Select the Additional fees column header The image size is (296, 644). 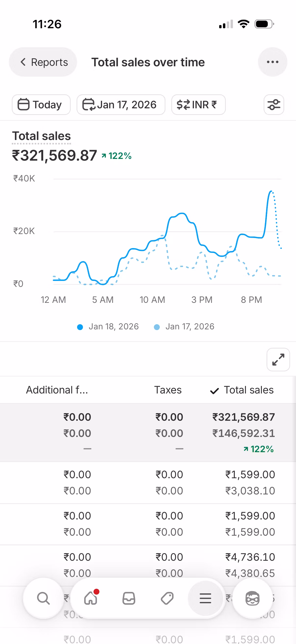(x=57, y=390)
